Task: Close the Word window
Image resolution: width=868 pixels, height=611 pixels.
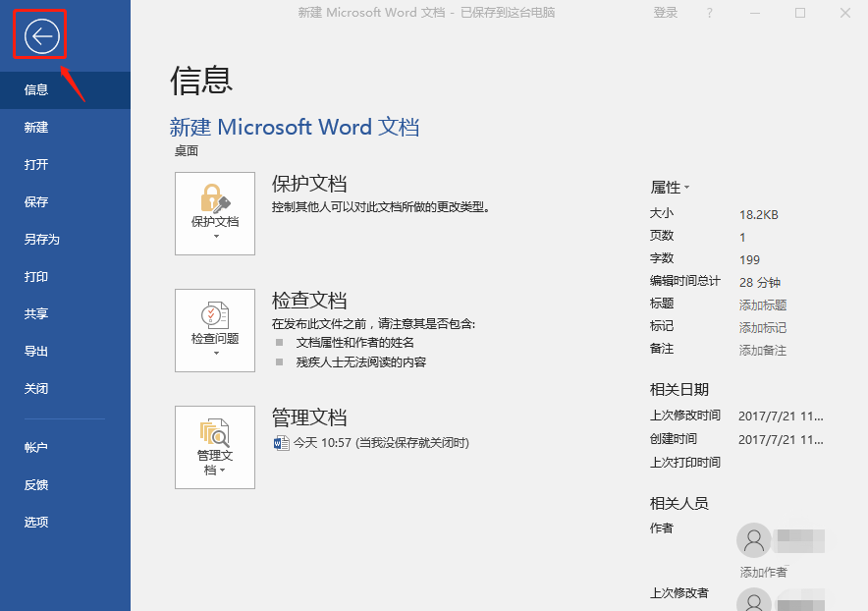Action: [x=845, y=13]
